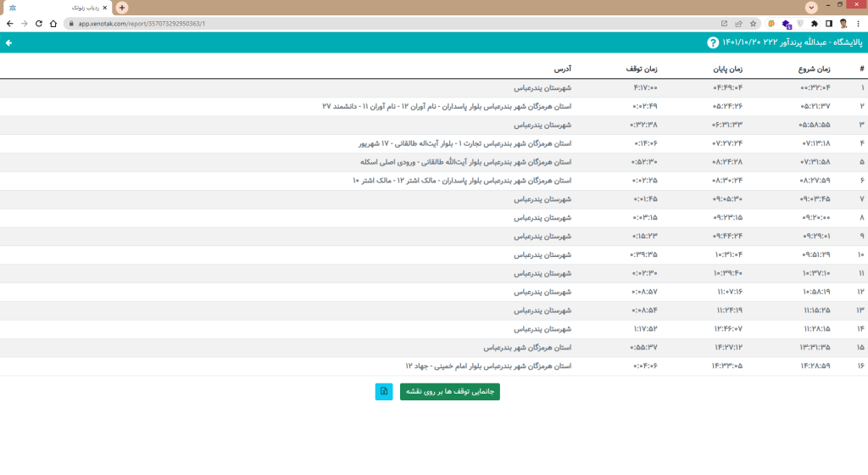Click stop duration '۰:۱۵:۲۳' in row 9
This screenshot has height=475, width=868.
[645, 236]
